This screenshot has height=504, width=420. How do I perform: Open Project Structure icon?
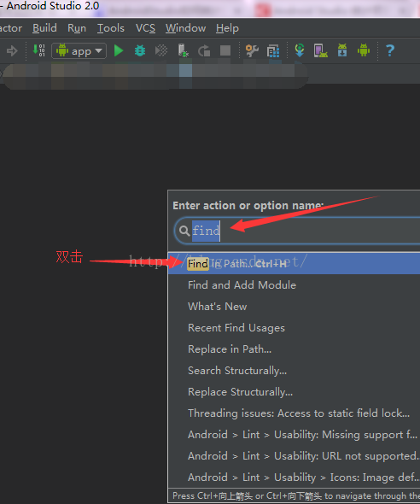click(x=273, y=50)
